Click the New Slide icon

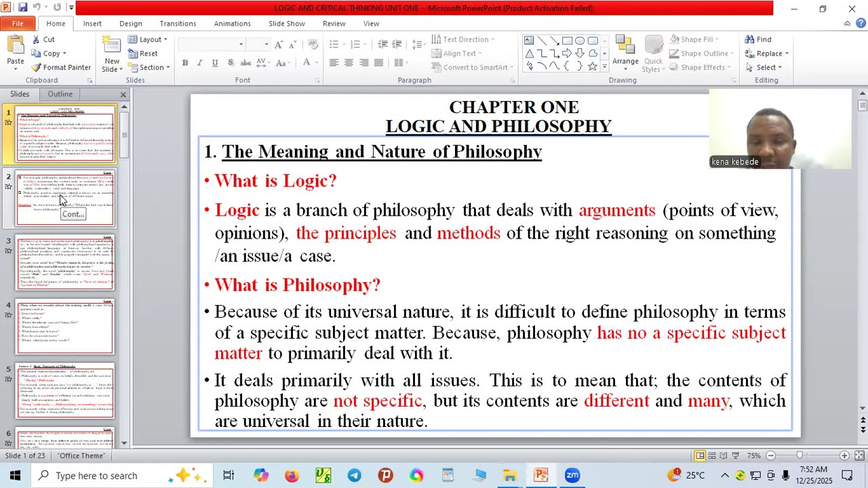pyautogui.click(x=111, y=45)
